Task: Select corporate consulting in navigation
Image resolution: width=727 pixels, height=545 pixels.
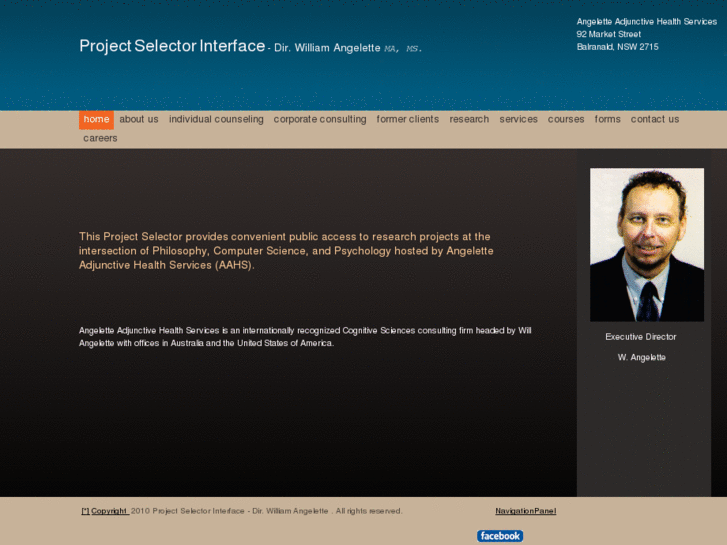Action: [x=320, y=120]
